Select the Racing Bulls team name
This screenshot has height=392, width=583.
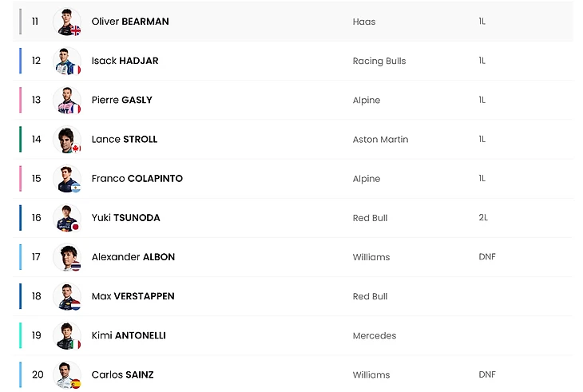(x=379, y=61)
